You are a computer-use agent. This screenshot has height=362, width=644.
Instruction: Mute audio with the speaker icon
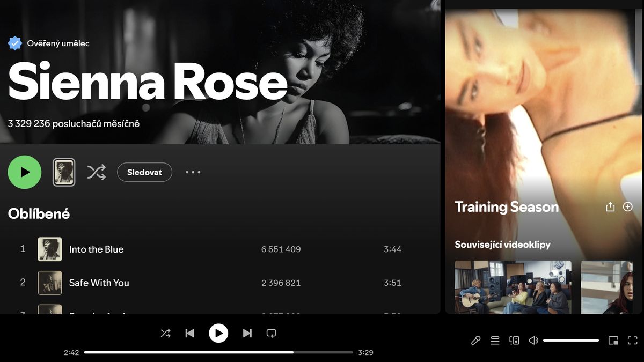(533, 341)
